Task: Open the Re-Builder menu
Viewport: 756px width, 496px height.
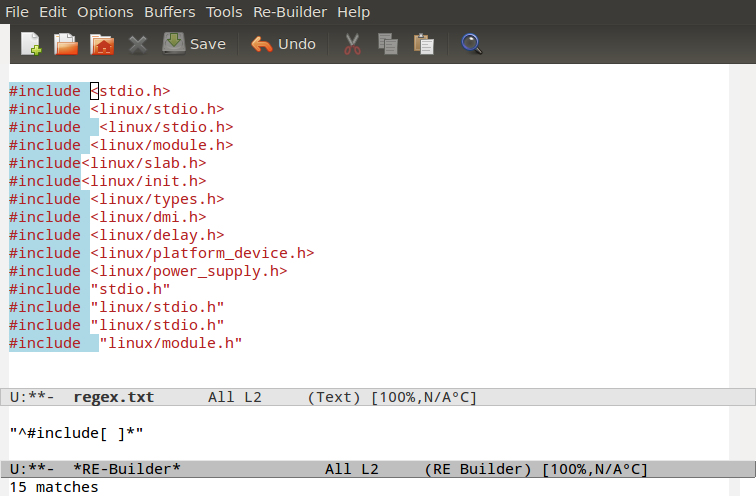Action: (x=290, y=12)
